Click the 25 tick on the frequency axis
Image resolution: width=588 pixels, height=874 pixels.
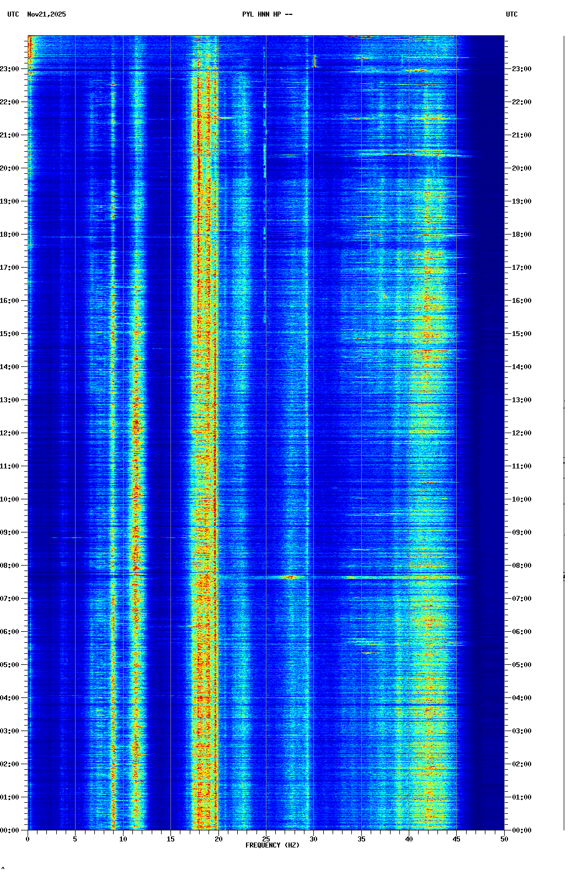(266, 839)
